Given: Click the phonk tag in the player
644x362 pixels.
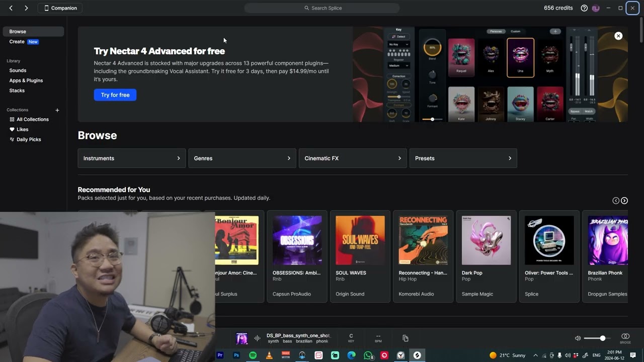Looking at the screenshot, I should pyautogui.click(x=322, y=341).
